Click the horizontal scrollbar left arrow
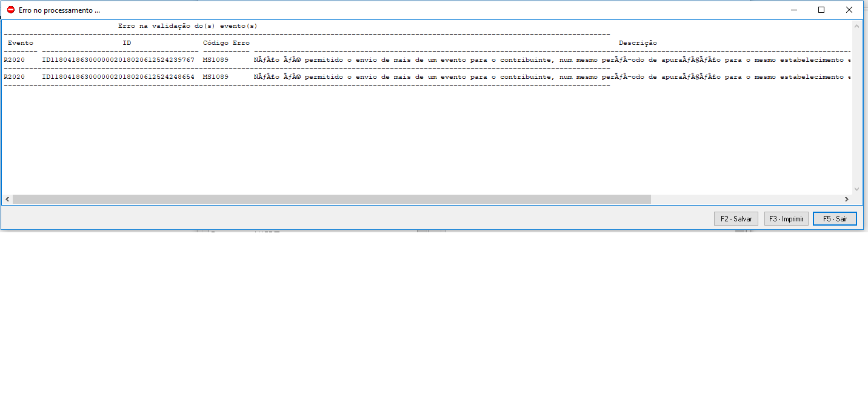Viewport: 868px width, 393px height. point(7,199)
